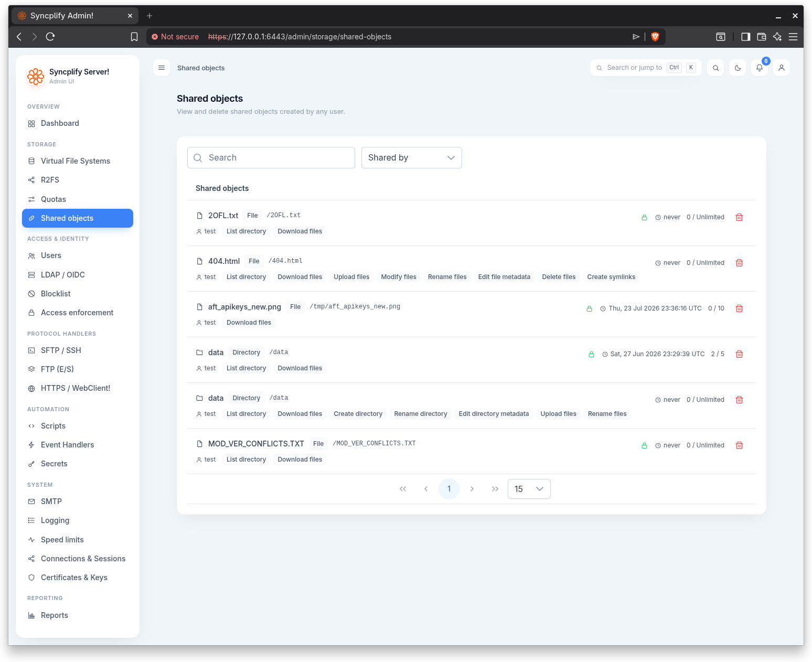The height and width of the screenshot is (662, 812).
Task: Open the browser main menu
Action: click(x=793, y=37)
